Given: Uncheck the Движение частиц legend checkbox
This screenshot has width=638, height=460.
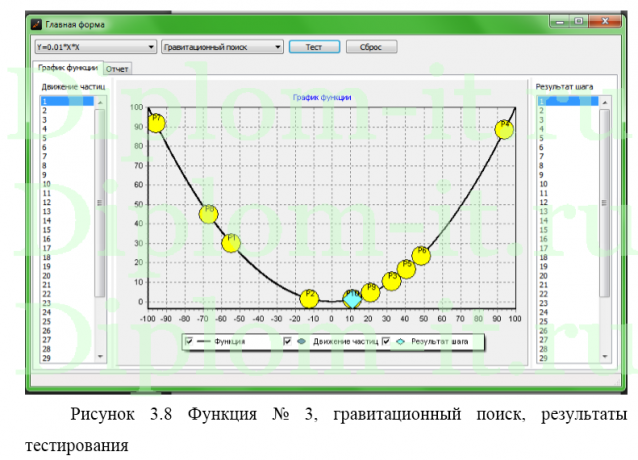Looking at the screenshot, I should [289, 341].
